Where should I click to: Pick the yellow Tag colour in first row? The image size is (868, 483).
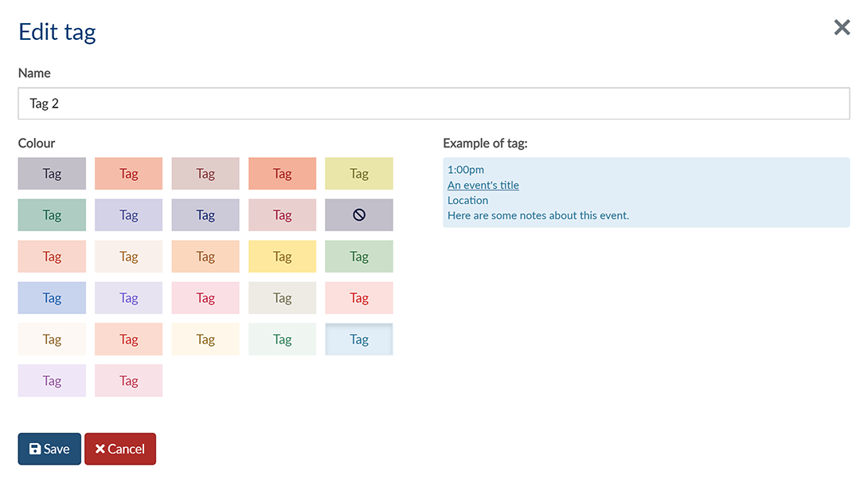(x=359, y=174)
